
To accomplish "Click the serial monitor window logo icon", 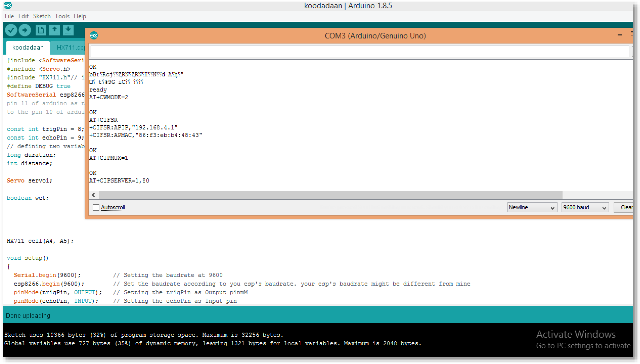I will pos(94,36).
